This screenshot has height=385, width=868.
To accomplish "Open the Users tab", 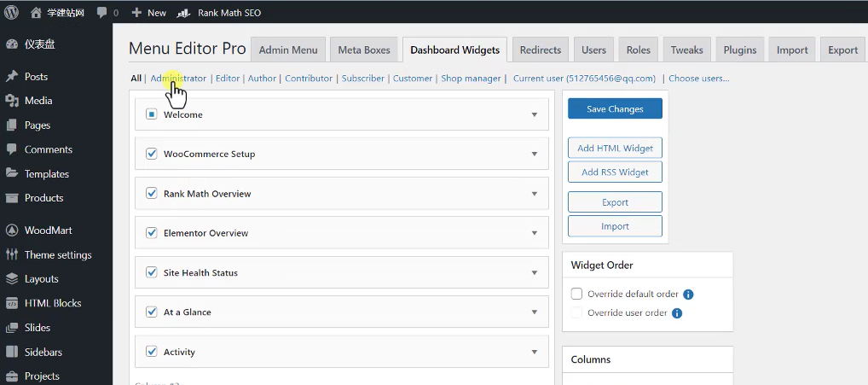I will click(594, 50).
